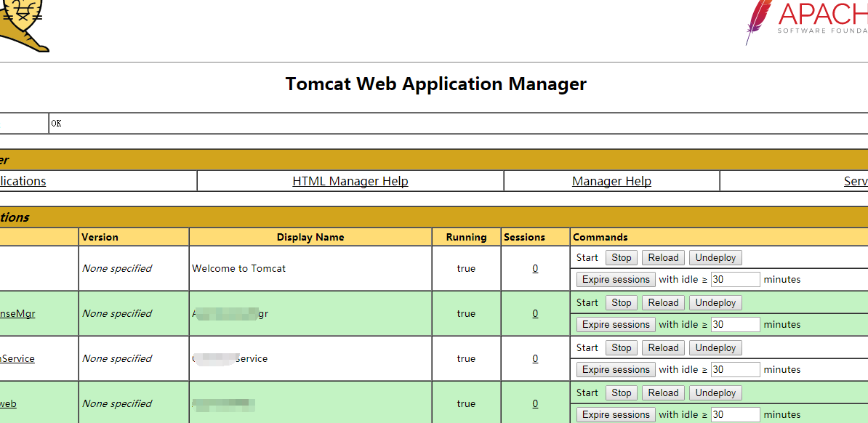
Task: Expire sessions for the nseMgr application
Action: coord(616,324)
